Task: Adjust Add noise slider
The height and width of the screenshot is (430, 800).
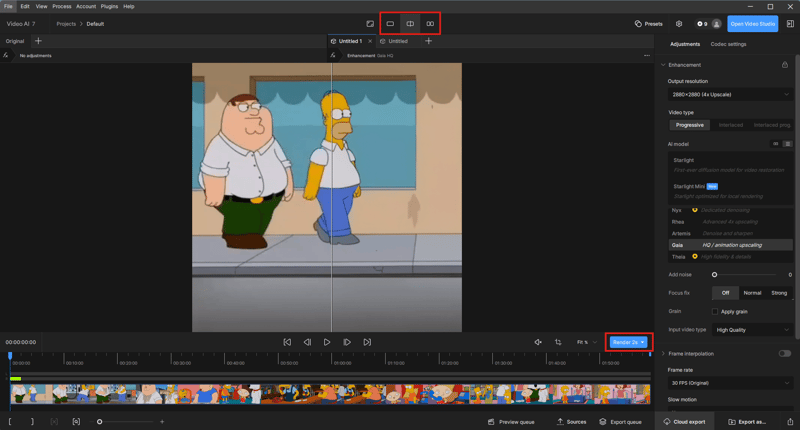Action: [714, 274]
